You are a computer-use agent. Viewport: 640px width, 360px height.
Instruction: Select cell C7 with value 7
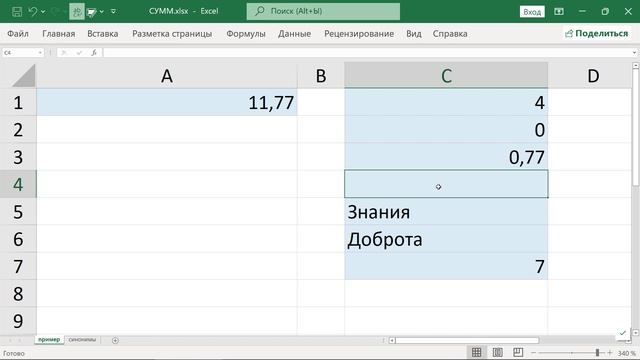[x=446, y=266]
